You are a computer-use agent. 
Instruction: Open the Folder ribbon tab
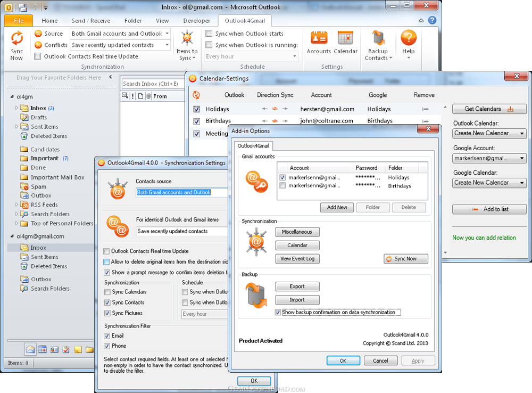[133, 20]
